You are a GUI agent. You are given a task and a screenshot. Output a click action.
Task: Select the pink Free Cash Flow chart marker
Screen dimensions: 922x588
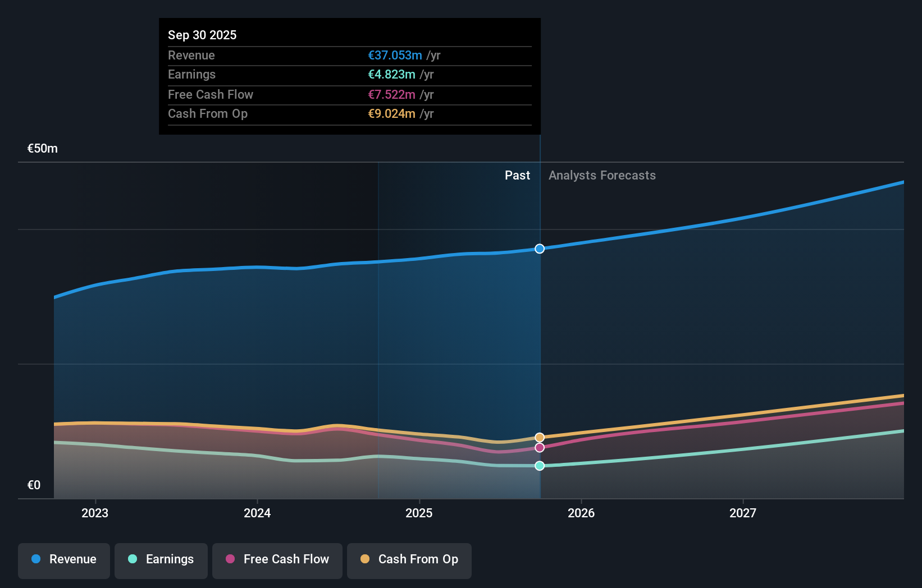(540, 447)
